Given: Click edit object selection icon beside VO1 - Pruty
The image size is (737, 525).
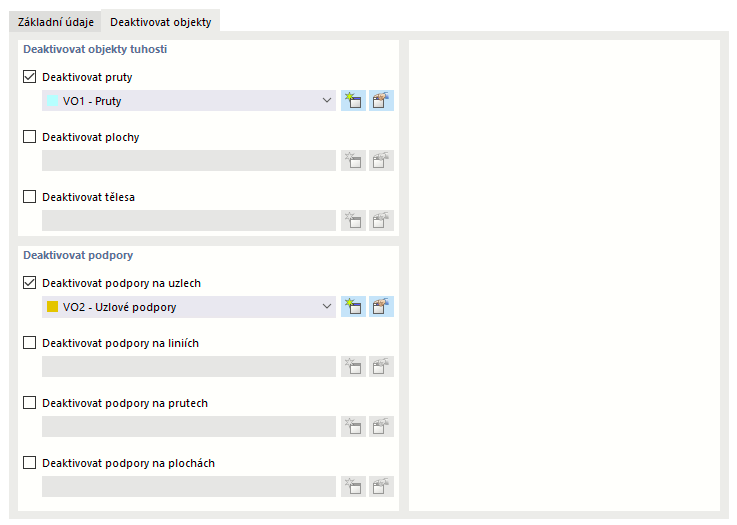Looking at the screenshot, I should (381, 100).
